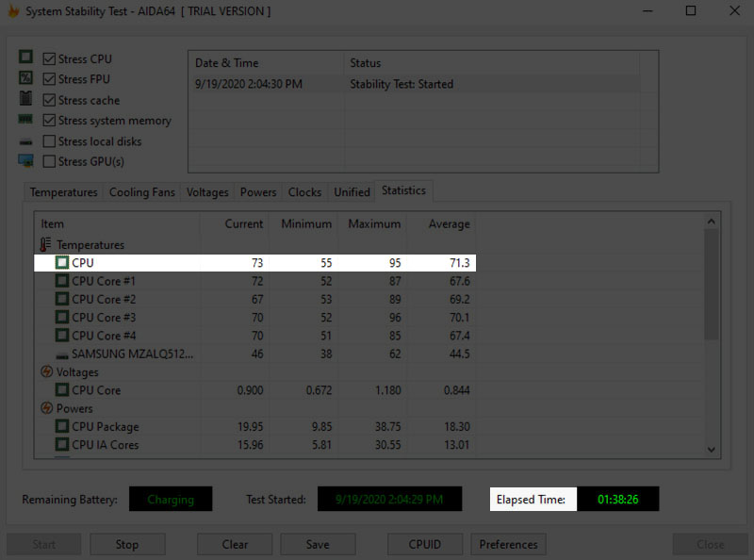Click the Save button
The width and height of the screenshot is (754, 560).
click(318, 544)
